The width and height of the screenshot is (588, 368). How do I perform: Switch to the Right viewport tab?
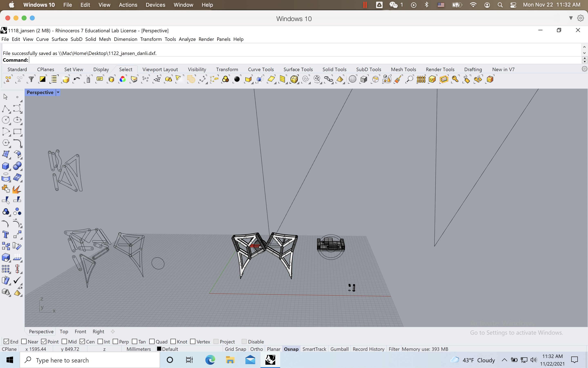click(x=98, y=331)
